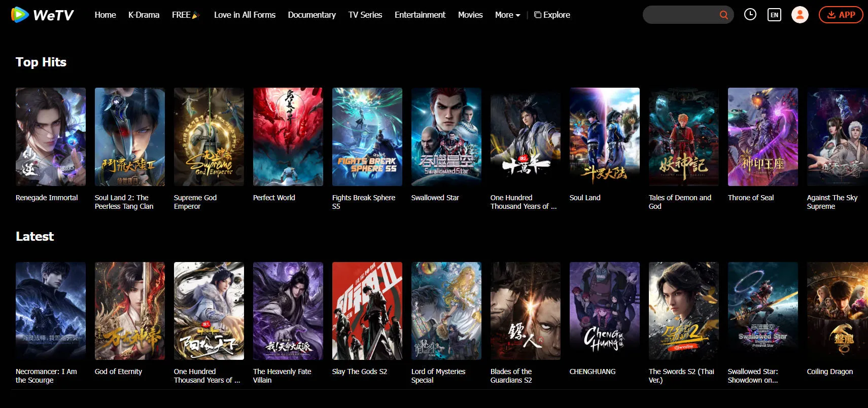
Task: Open the Top Hits Swallowed Star poster
Action: click(446, 137)
